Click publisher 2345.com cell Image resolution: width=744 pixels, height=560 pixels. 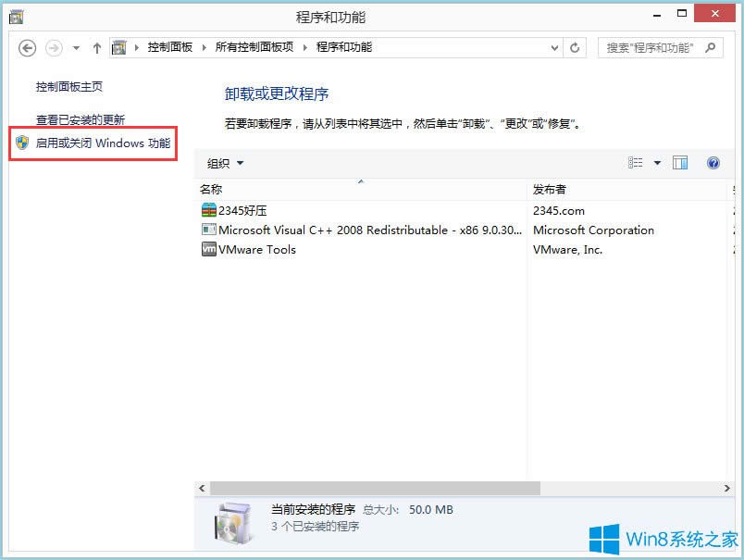pyautogui.click(x=559, y=211)
